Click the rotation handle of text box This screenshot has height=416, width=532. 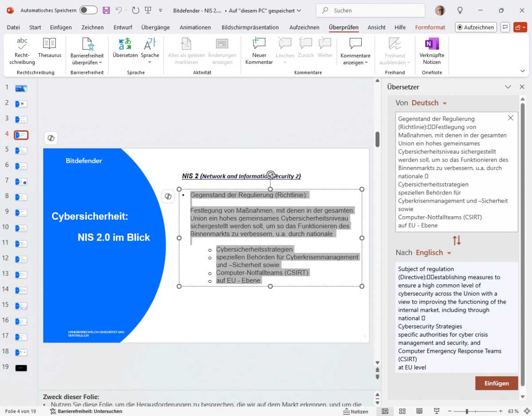[x=270, y=175]
